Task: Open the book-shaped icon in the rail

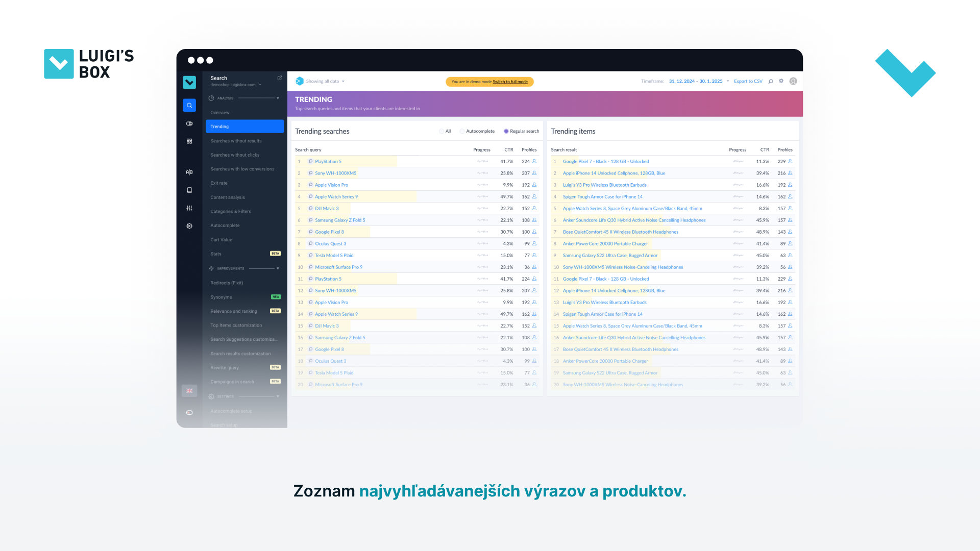Action: [189, 190]
